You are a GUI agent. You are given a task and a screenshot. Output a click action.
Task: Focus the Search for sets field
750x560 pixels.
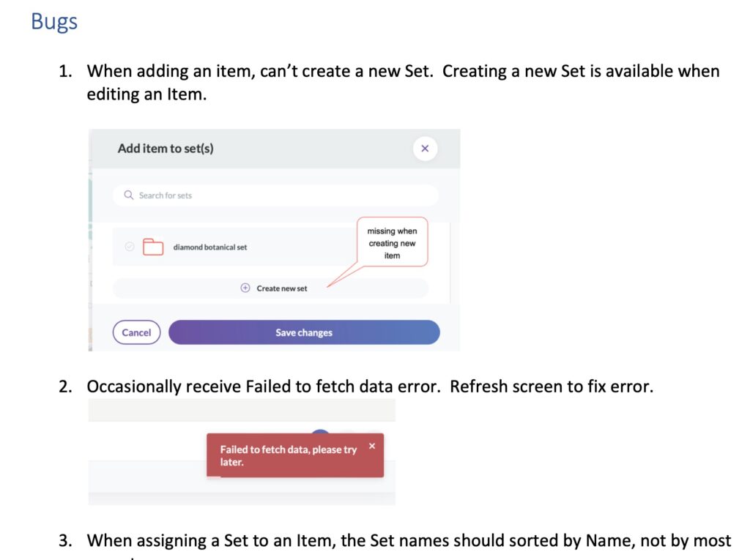click(275, 195)
